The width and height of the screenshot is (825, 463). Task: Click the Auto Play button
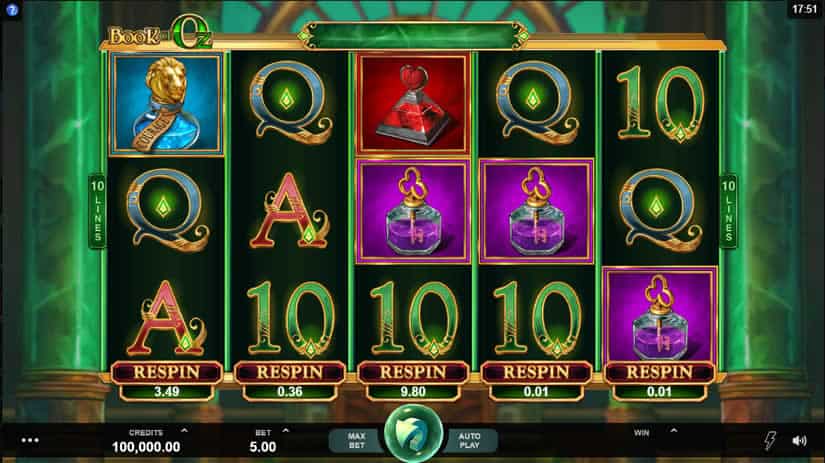(469, 440)
